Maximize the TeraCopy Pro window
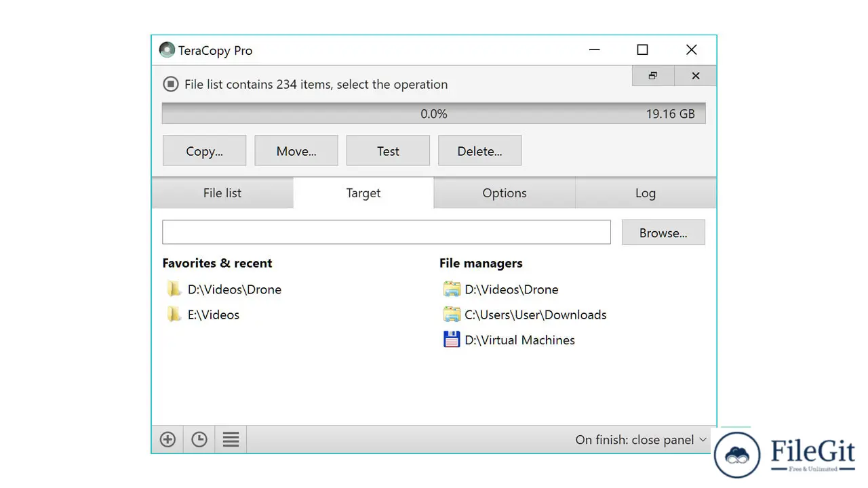Screen dimensions: 868x488 tap(642, 49)
